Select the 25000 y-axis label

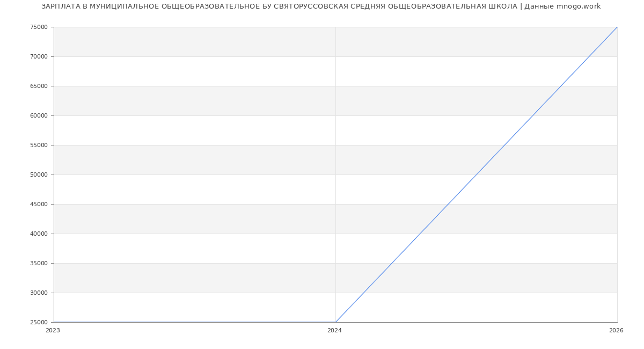tap(39, 322)
